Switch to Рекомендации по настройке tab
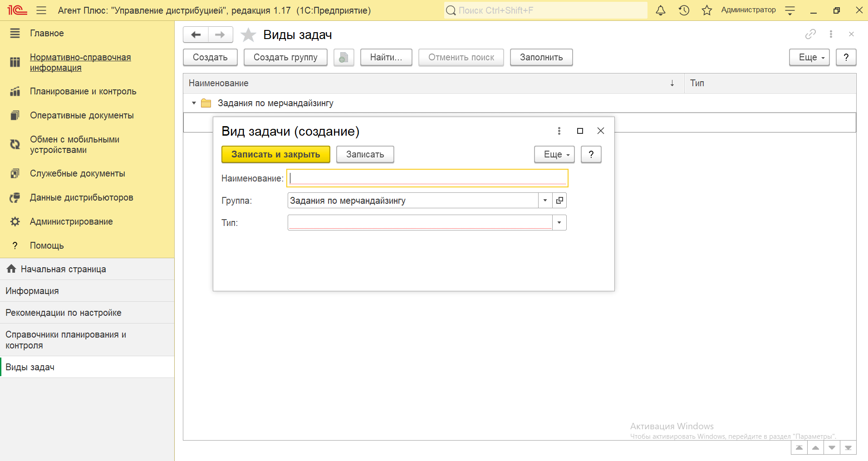868x461 pixels. point(87,313)
